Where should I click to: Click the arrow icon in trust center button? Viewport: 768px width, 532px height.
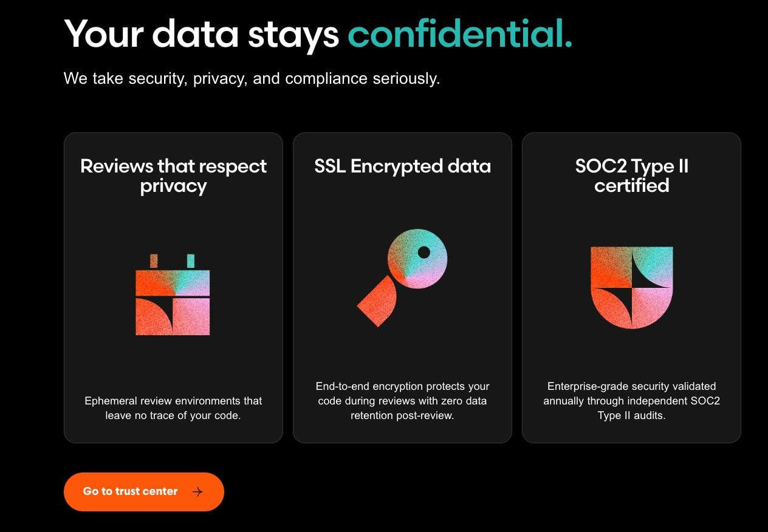[x=197, y=492]
